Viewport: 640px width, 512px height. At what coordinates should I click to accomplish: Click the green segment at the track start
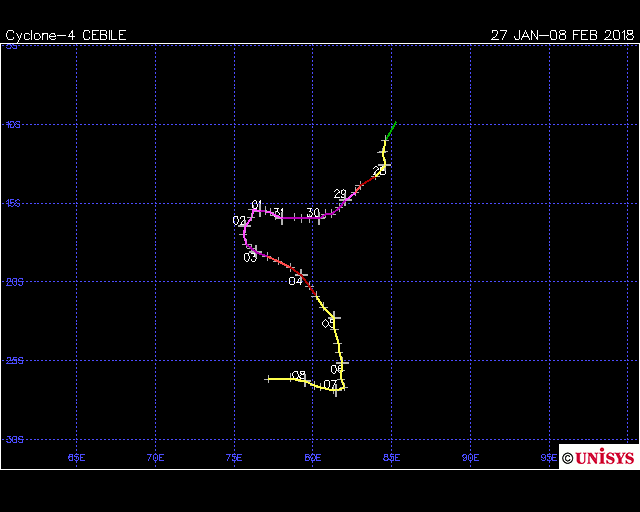tap(391, 130)
